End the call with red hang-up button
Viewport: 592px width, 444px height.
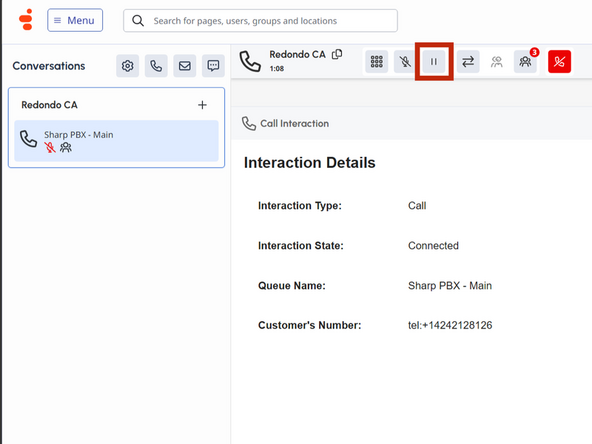coord(559,62)
